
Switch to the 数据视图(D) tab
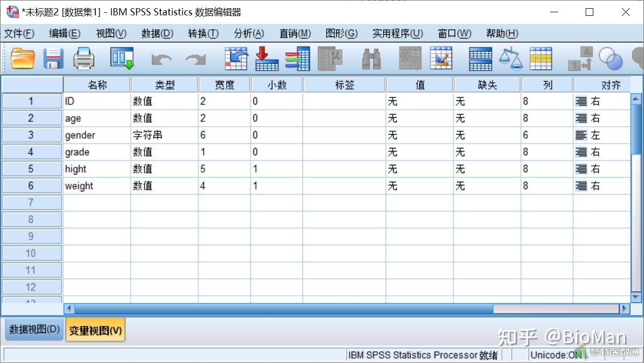coord(33,330)
